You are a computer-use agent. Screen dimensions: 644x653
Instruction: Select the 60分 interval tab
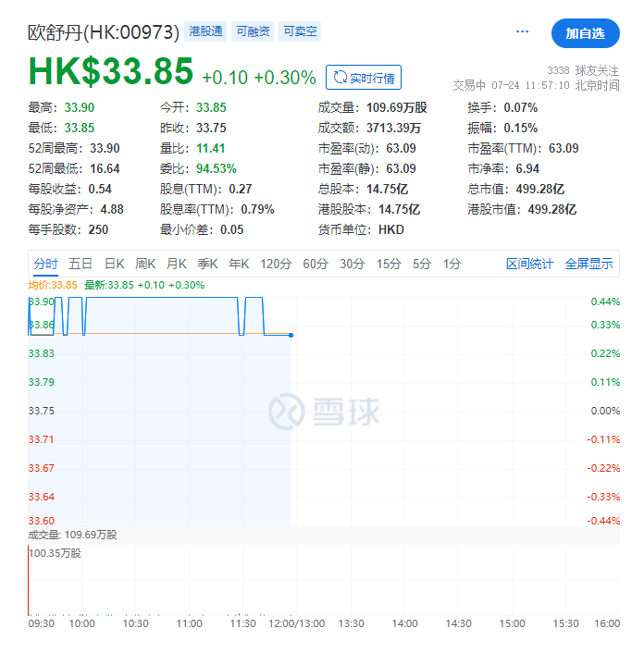316,264
